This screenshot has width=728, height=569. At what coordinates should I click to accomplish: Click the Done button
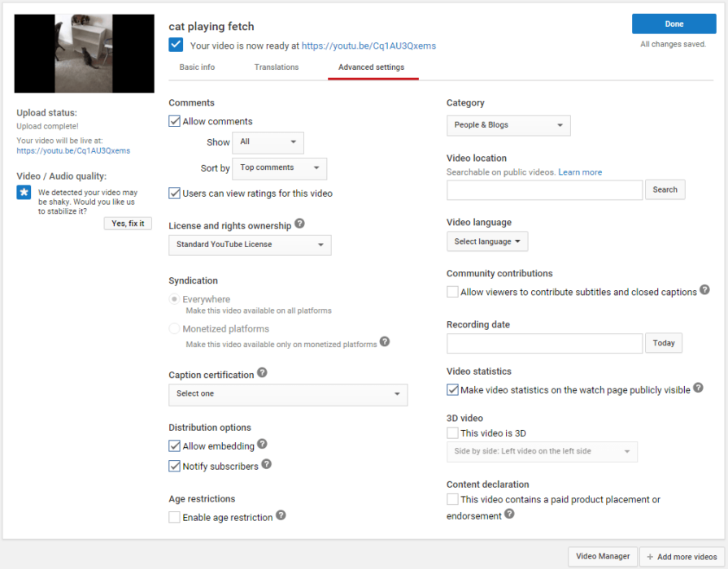(x=674, y=24)
